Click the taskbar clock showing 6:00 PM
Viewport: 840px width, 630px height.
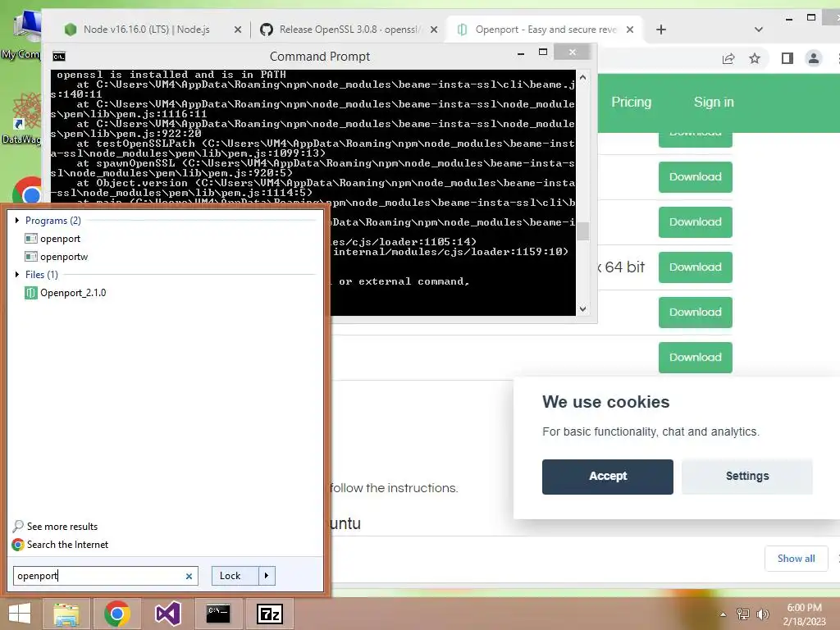click(x=804, y=614)
